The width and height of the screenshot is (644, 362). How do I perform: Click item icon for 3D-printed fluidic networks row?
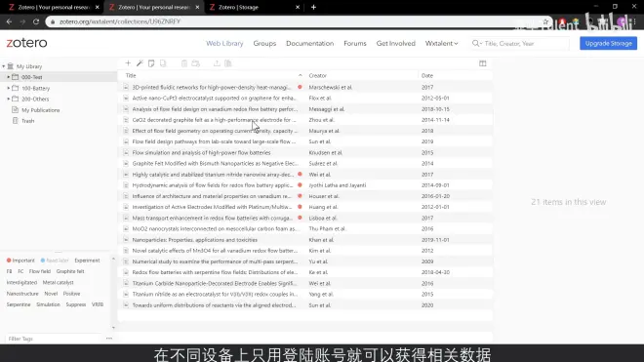(x=126, y=87)
